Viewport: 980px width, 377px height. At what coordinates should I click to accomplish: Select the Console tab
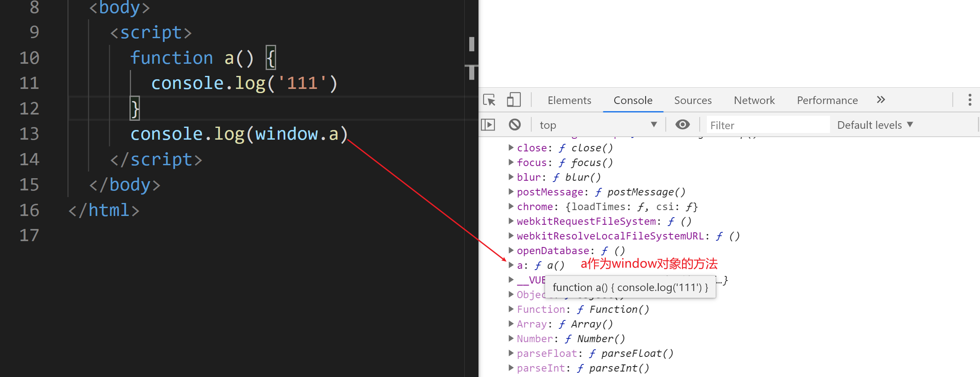[x=633, y=100]
